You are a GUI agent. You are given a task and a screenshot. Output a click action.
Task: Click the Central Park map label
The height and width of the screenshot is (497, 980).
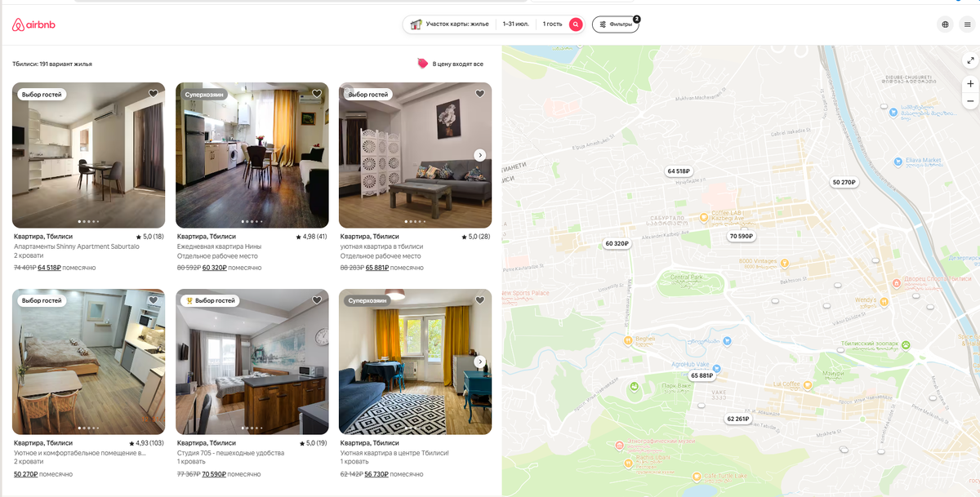[x=686, y=277]
